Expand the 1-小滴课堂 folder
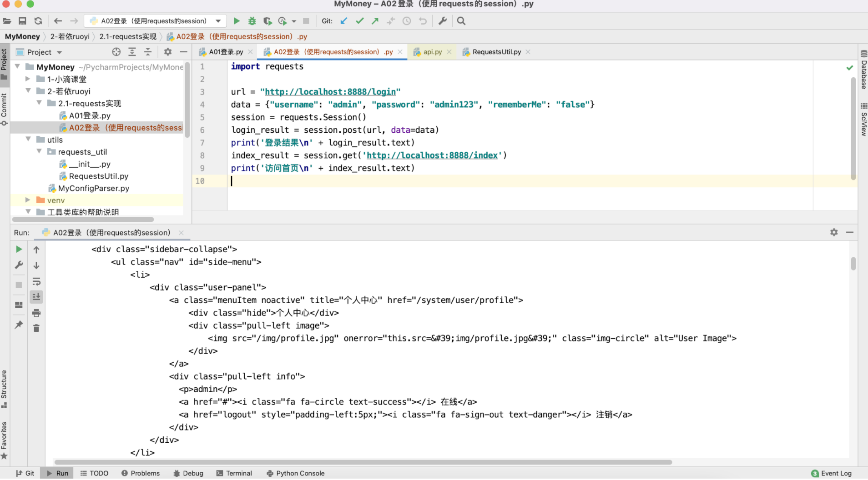868x480 pixels. pyautogui.click(x=28, y=79)
